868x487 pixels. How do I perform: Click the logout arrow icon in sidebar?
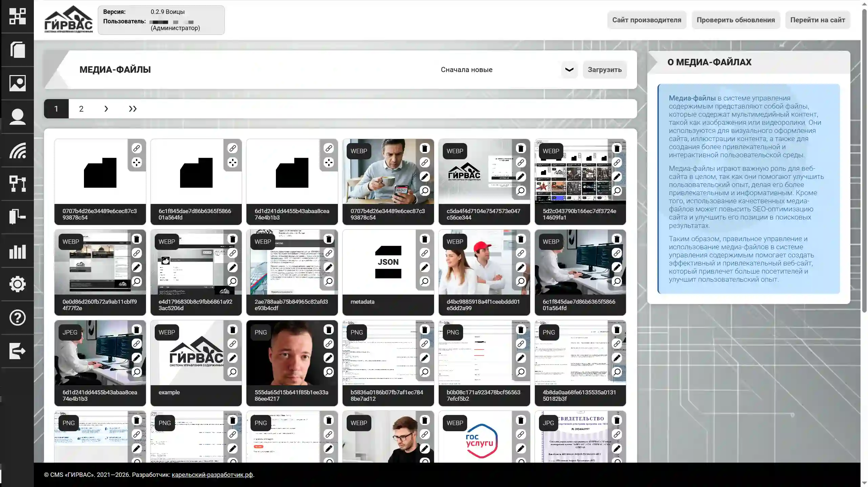pos(17,351)
